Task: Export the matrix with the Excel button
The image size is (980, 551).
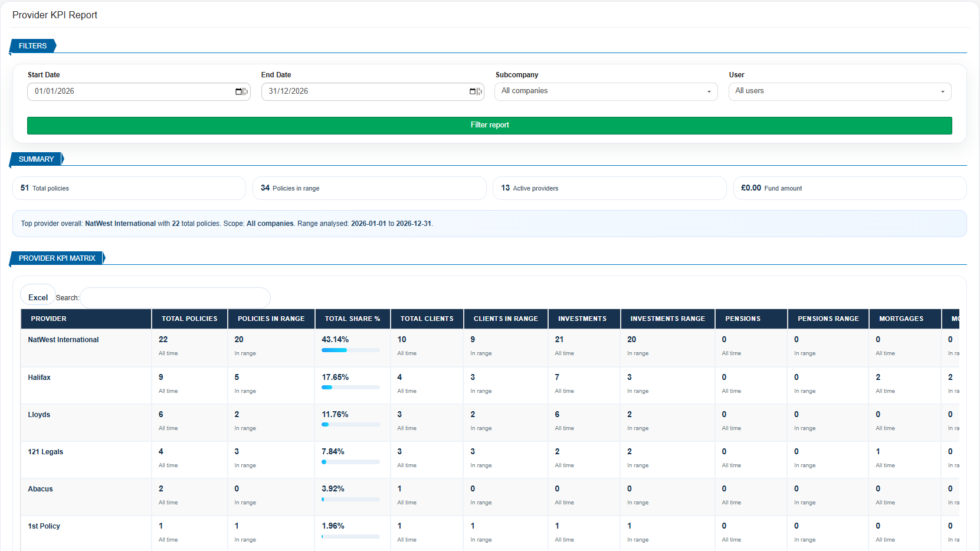Action: [38, 297]
